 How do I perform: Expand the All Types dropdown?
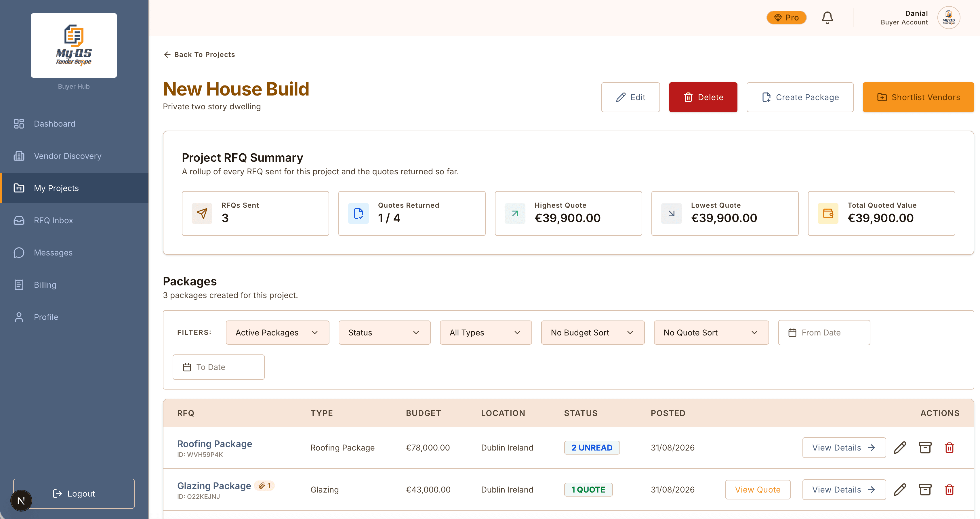(x=486, y=333)
